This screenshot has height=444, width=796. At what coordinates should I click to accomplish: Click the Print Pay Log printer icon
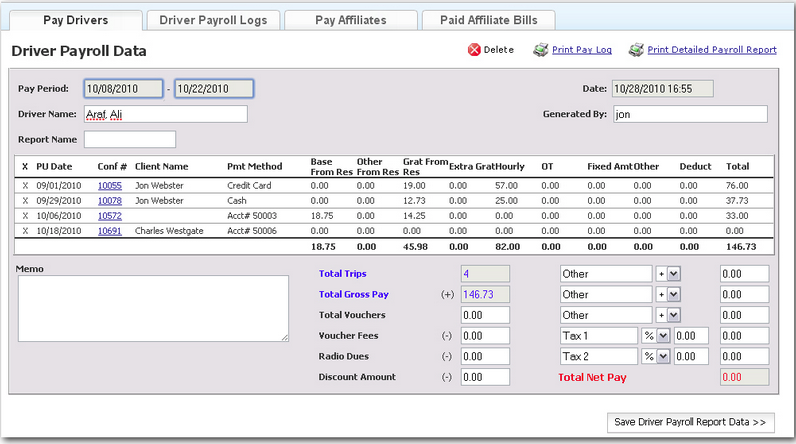click(540, 50)
